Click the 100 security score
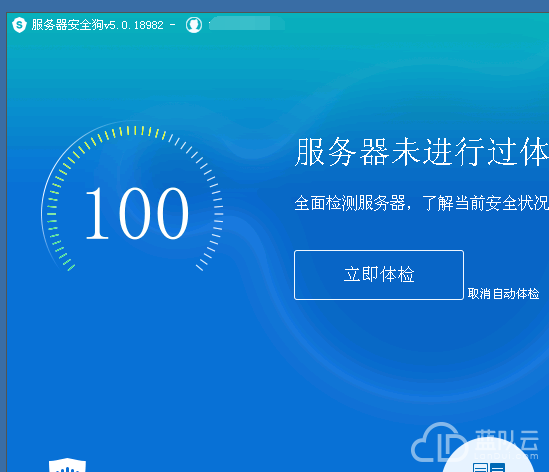Viewport: 549px width, 472px height. tap(136, 213)
